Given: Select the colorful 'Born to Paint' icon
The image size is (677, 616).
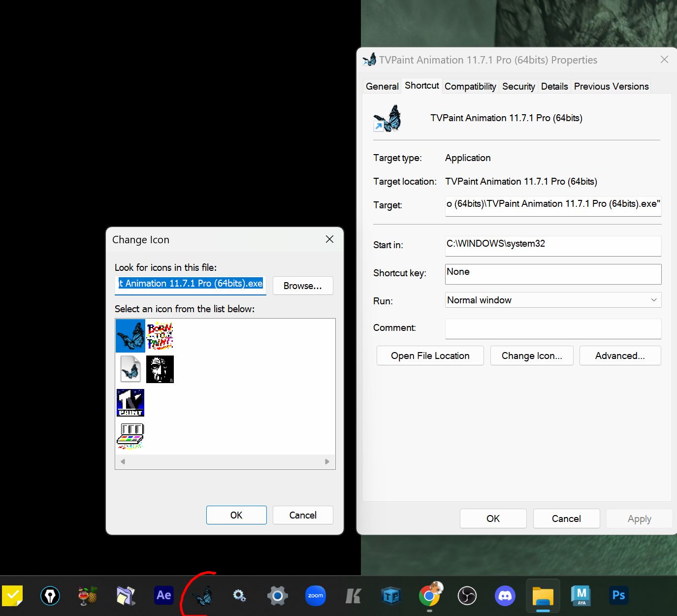Looking at the screenshot, I should tap(160, 336).
